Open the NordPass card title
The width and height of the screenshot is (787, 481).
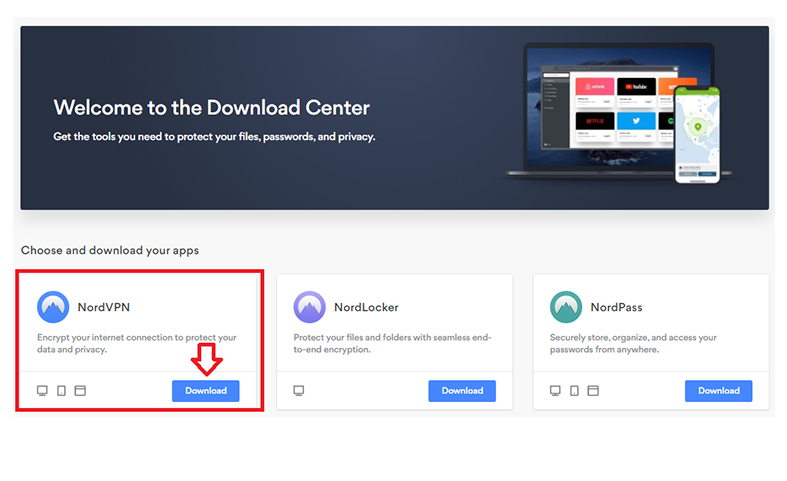(616, 307)
